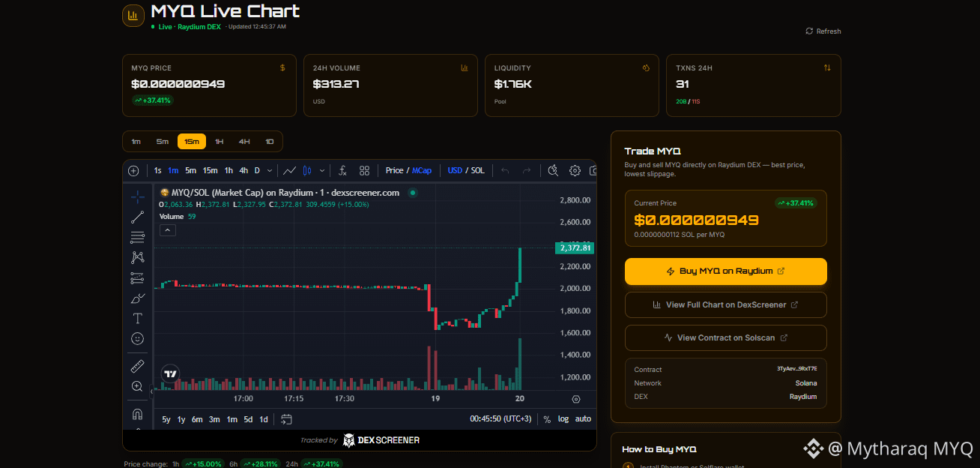Click the line chart style icon

point(289,170)
